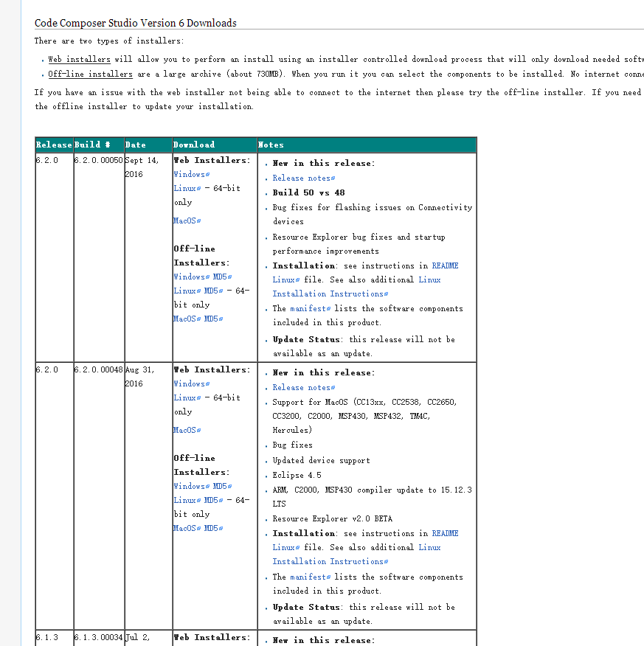Click the 'There are two types of installers:' sentence

[109, 41]
